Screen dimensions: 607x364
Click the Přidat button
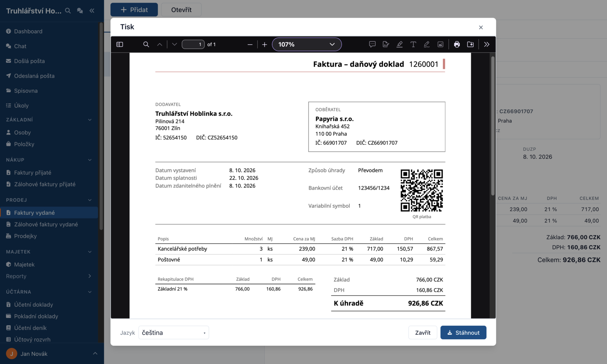click(x=134, y=9)
